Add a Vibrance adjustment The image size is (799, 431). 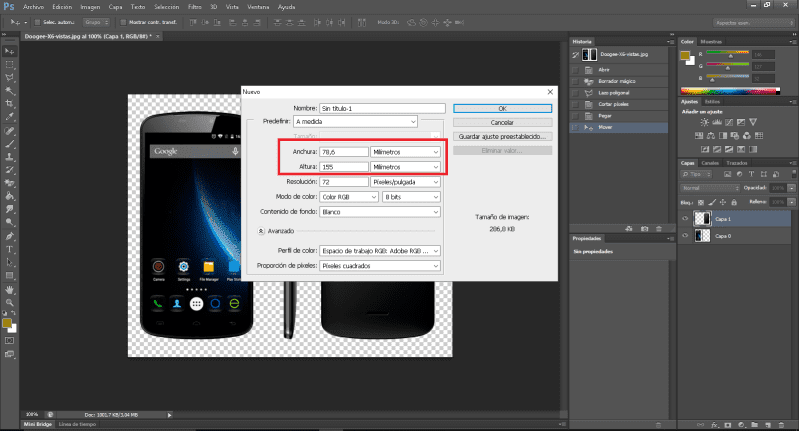(753, 122)
